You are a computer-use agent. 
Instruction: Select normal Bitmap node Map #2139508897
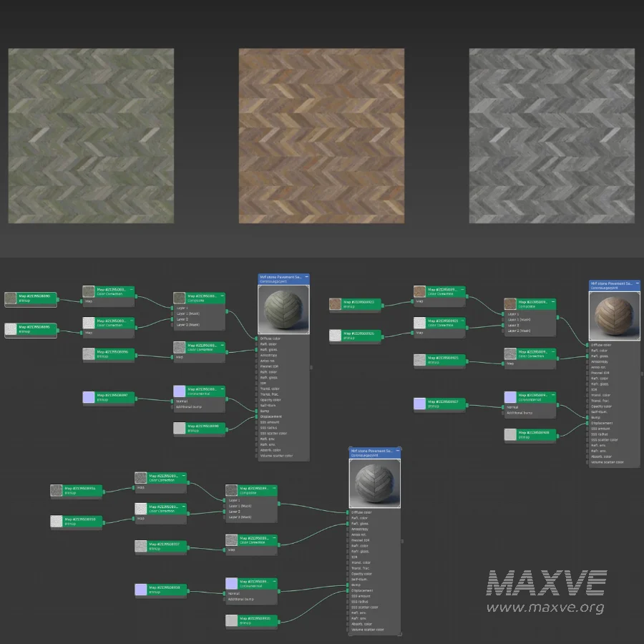pos(109,398)
